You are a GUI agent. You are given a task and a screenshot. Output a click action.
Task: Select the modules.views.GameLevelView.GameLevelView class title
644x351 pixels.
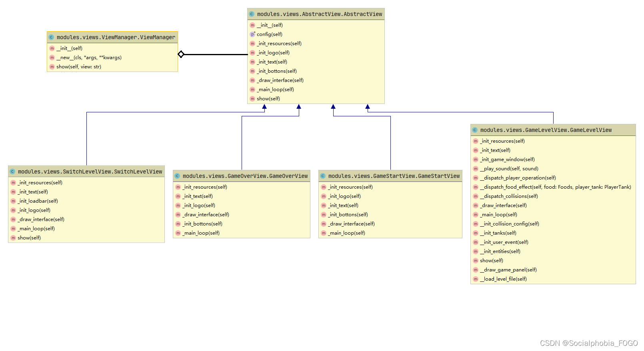546,130
